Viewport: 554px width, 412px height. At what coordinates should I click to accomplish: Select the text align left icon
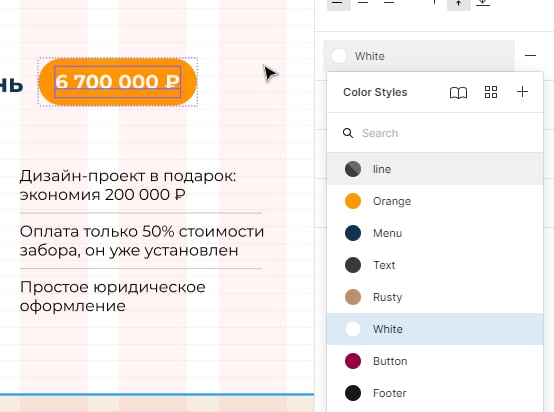tap(338, 3)
